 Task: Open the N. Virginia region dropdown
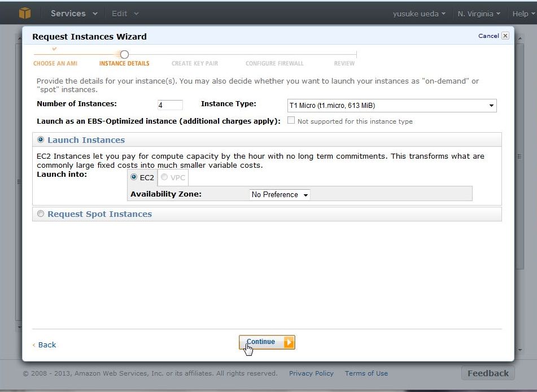(479, 14)
